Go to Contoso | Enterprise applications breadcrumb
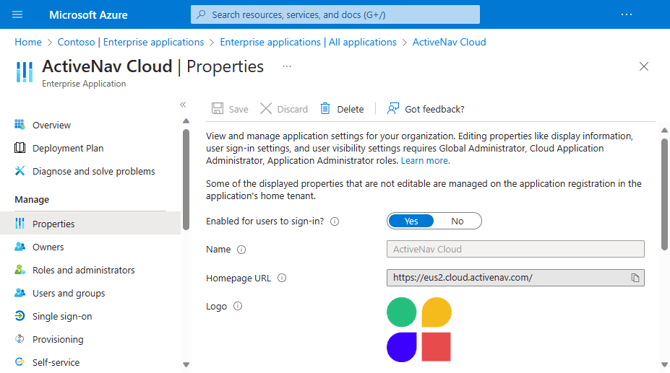670x373 pixels. click(x=131, y=42)
